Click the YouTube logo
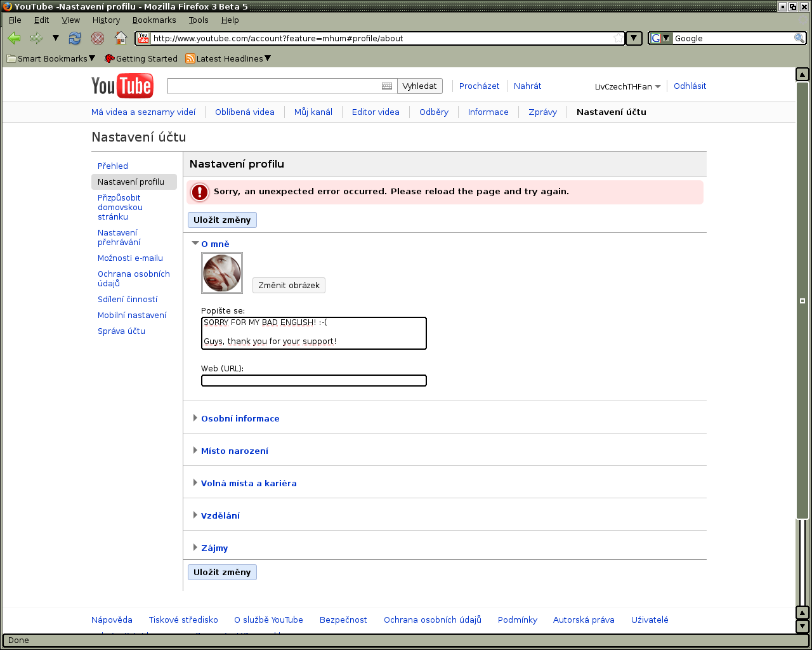Screen dimensions: 812x650 pyautogui.click(x=122, y=86)
